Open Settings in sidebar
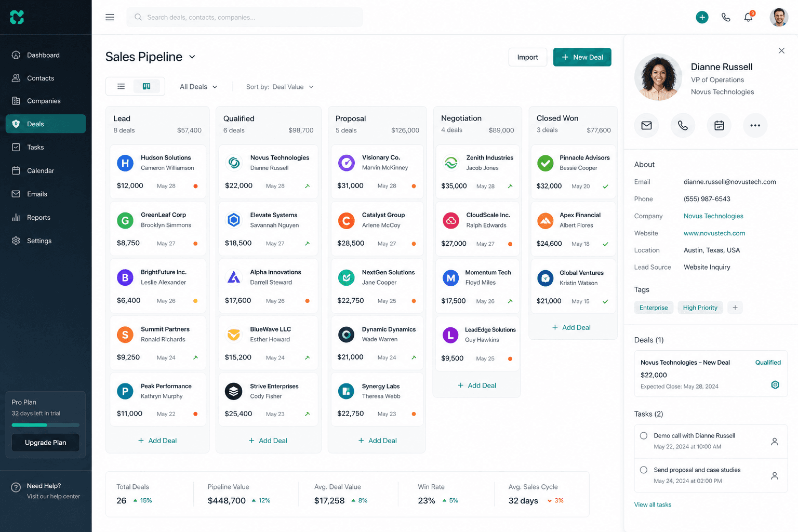 [46, 241]
